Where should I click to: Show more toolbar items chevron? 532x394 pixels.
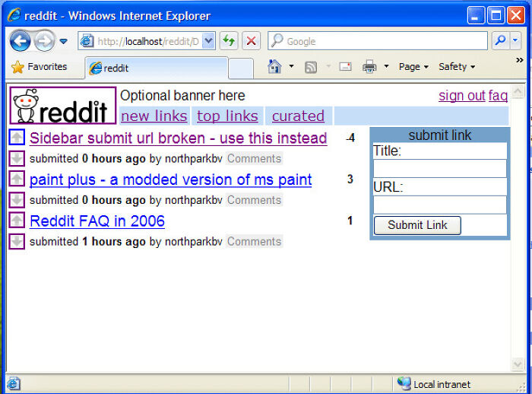519,60
